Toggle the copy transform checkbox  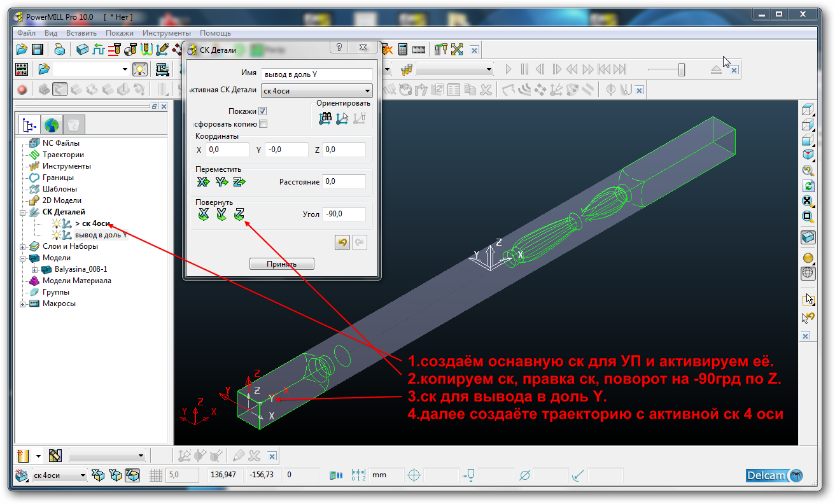pyautogui.click(x=262, y=124)
